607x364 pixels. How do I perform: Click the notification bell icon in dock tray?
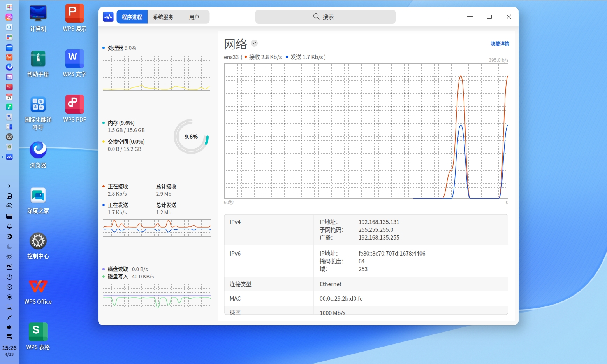(x=9, y=226)
